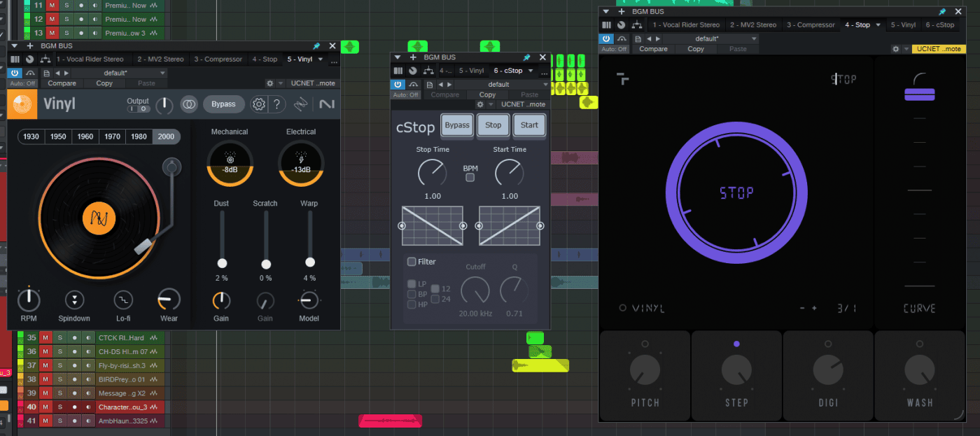980x436 pixels.
Task: Mute track 37 Fly-by-rising
Action: (x=45, y=365)
